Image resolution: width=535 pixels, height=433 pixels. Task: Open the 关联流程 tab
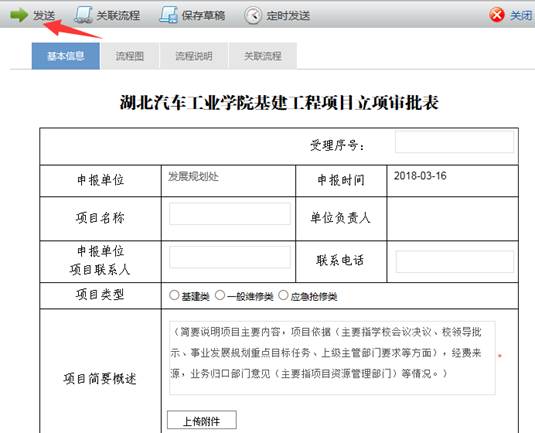click(x=263, y=56)
